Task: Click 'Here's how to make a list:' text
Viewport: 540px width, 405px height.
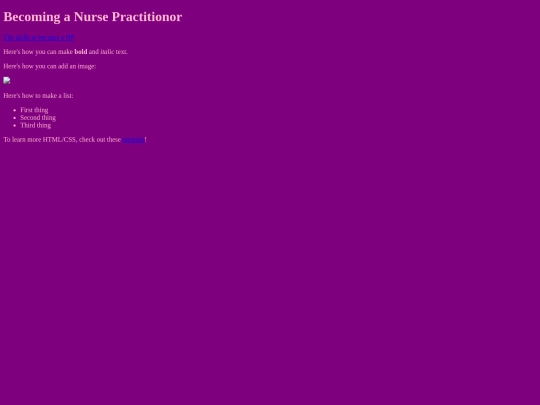Action: pyautogui.click(x=38, y=95)
